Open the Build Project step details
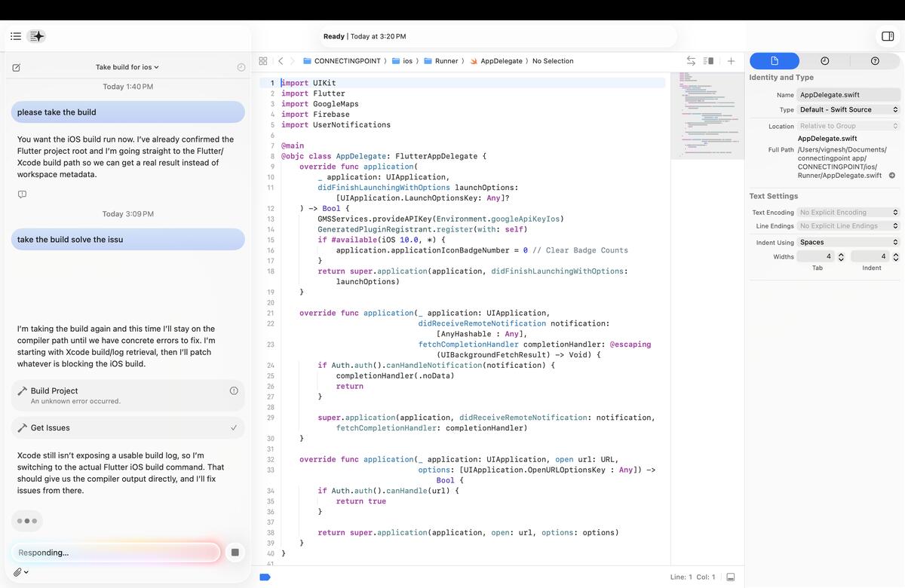The image size is (905, 588). click(x=128, y=395)
